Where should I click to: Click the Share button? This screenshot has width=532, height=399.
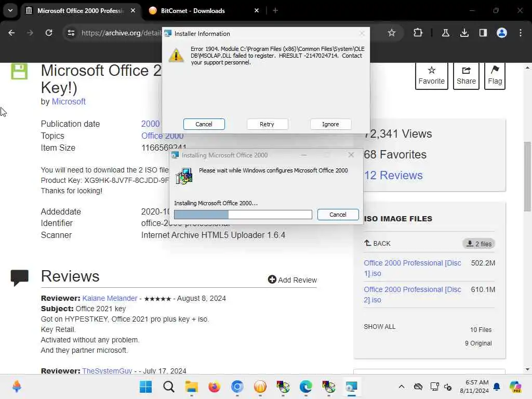pos(466,76)
